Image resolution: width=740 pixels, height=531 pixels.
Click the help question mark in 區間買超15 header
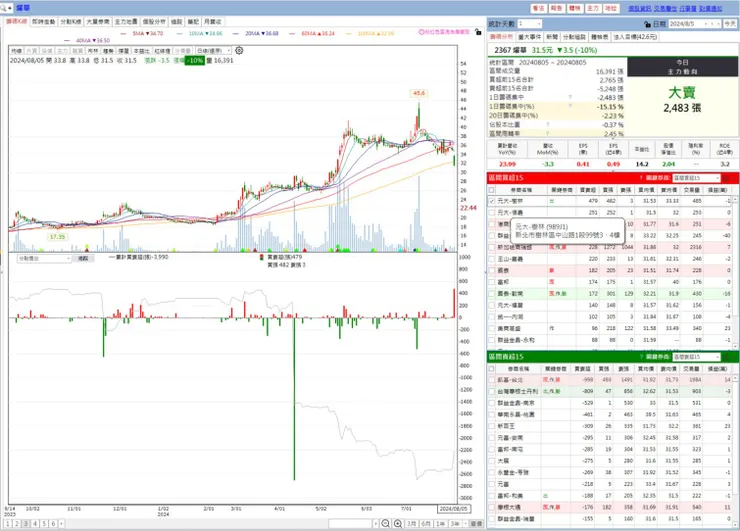click(x=641, y=178)
